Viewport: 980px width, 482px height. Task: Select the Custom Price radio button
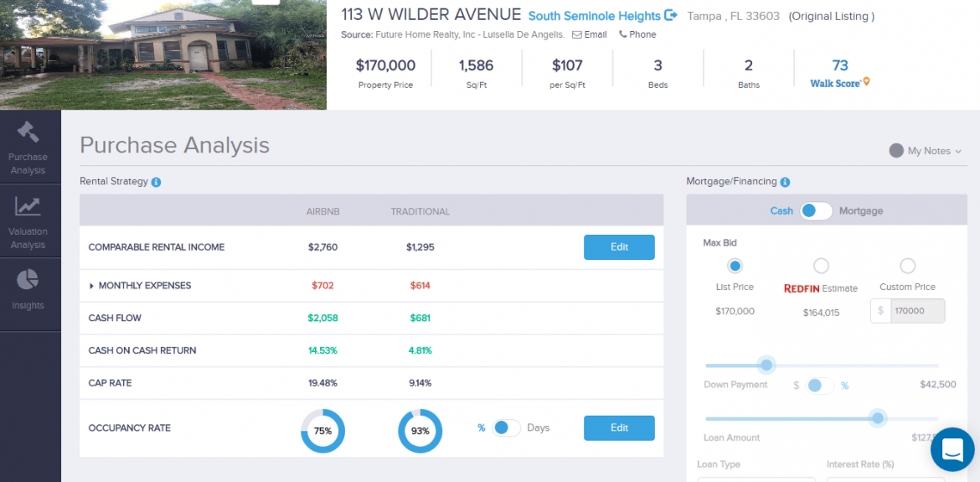907,266
